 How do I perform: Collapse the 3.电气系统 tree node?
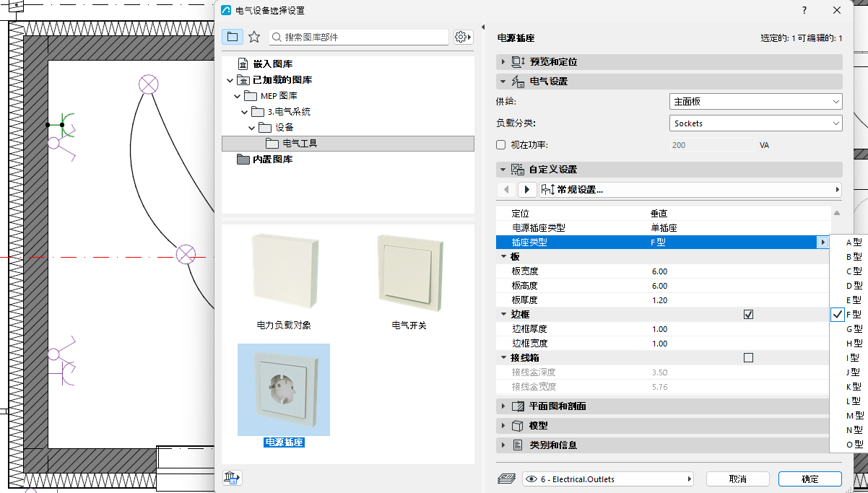pyautogui.click(x=245, y=112)
